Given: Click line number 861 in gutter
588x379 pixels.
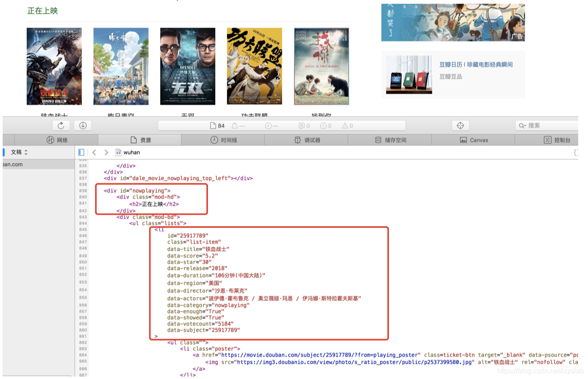Looking at the screenshot, I should tap(83, 336).
